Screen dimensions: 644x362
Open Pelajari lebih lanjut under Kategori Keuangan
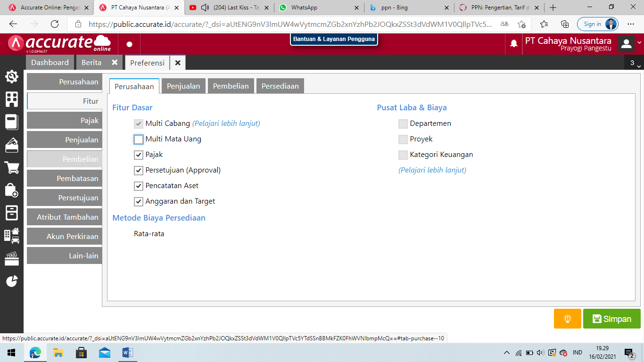point(432,170)
